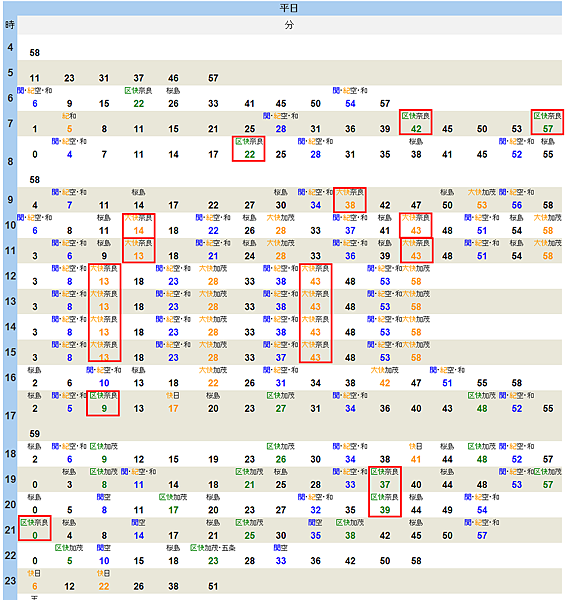Click the blue 12:38 departure
Image resolution: width=570 pixels, height=600 pixels.
tap(281, 282)
